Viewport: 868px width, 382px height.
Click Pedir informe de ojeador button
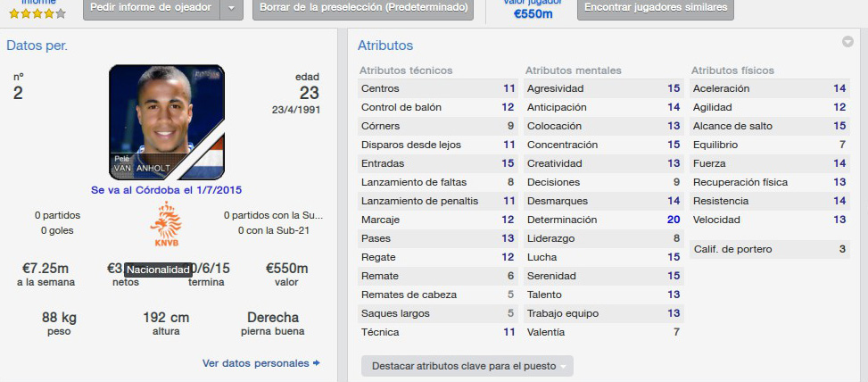click(151, 8)
